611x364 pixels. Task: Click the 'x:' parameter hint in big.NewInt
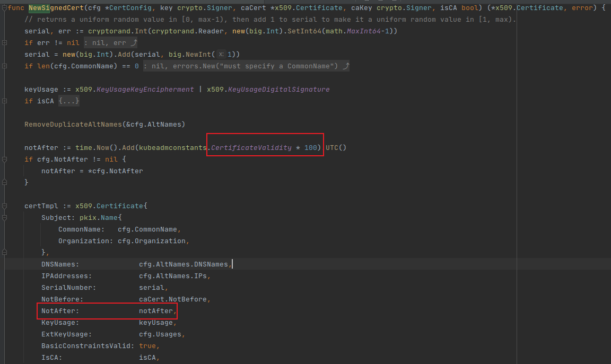222,55
